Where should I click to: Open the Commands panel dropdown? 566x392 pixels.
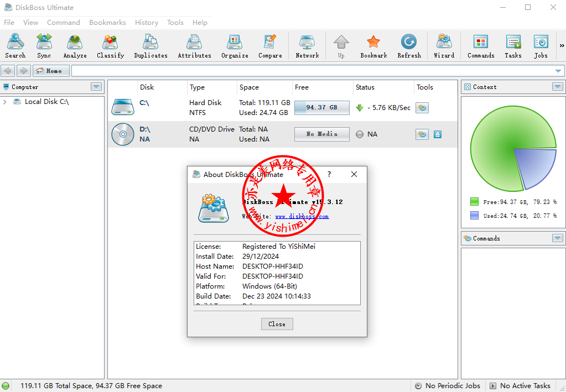pos(558,238)
